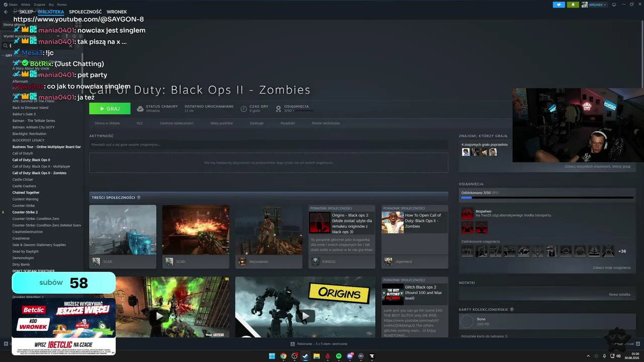The height and width of the screenshot is (362, 644).
Task: Open Google Chrome from the taskbar
Action: [x=283, y=356]
